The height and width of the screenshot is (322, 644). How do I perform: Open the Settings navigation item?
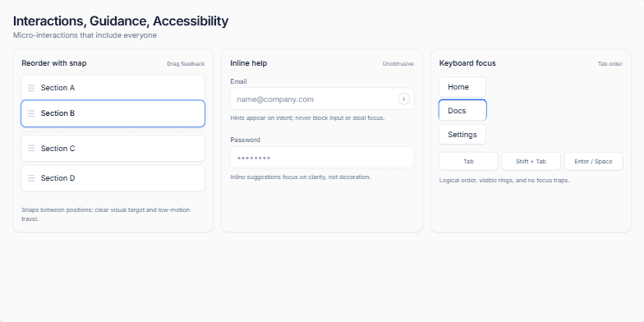click(x=462, y=135)
